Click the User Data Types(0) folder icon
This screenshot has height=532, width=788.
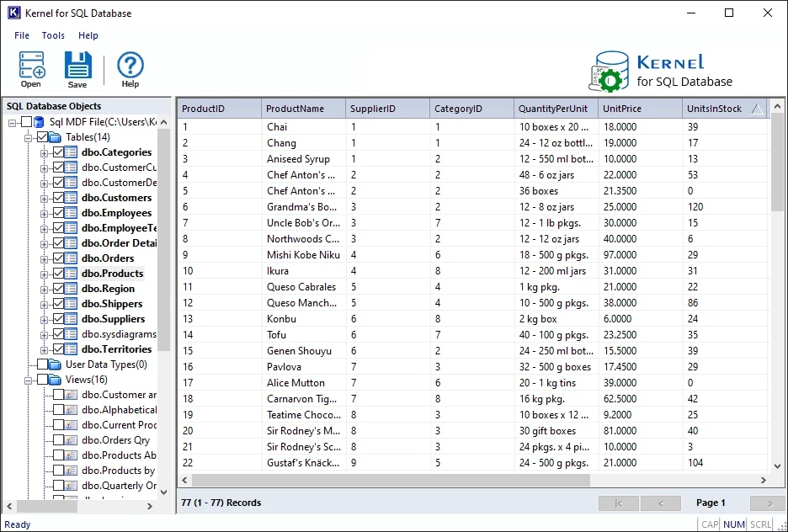[56, 364]
